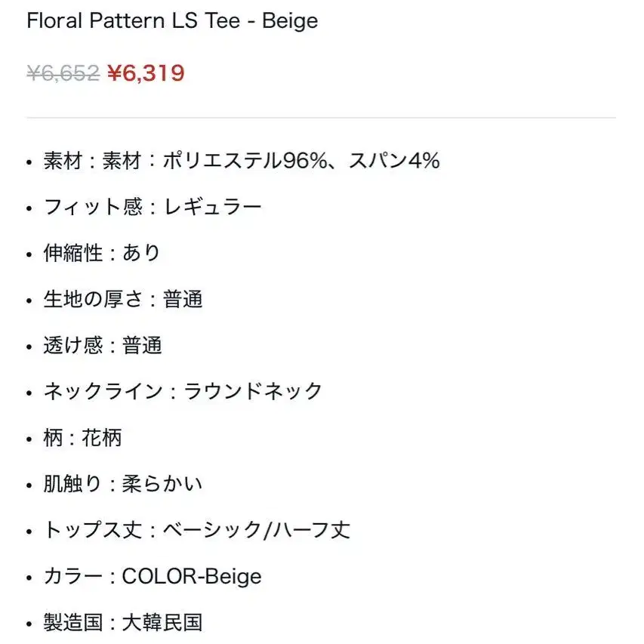Click the 素材 polyester 96% line
Viewport: 644px width, 644px height.
pyautogui.click(x=242, y=161)
